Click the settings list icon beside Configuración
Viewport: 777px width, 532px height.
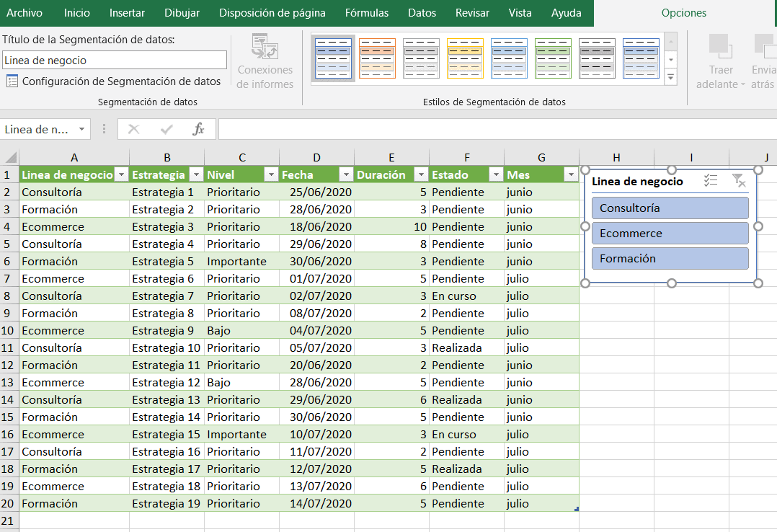click(12, 81)
